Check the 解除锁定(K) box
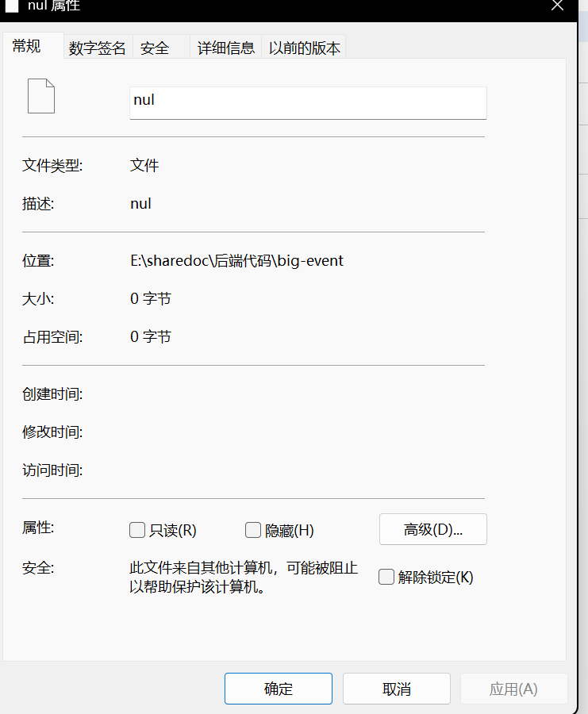Screen dimensions: 588x714 click(x=386, y=577)
